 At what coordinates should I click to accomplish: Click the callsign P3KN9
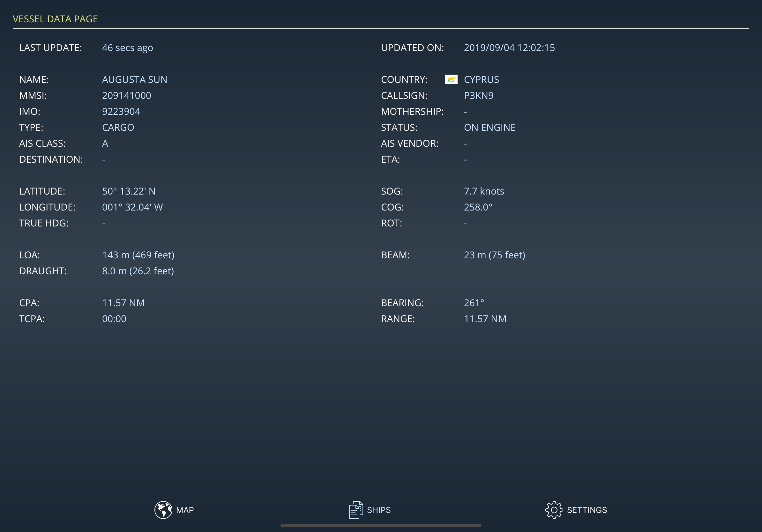pos(479,95)
